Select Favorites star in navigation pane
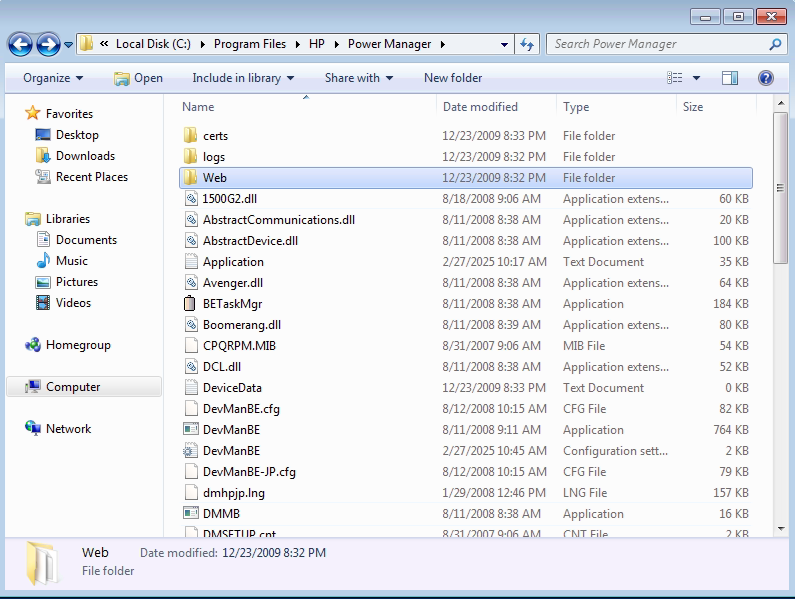 [32, 113]
